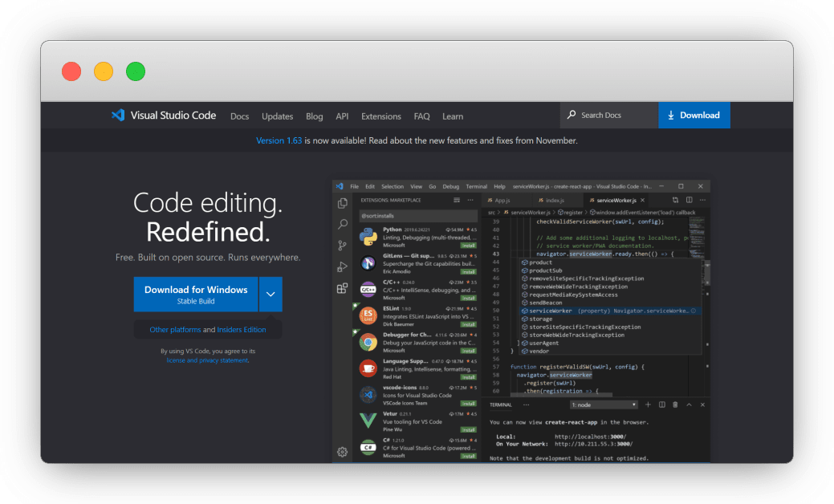The width and height of the screenshot is (834, 504).
Task: Click the red close traffic light button
Action: click(x=71, y=71)
